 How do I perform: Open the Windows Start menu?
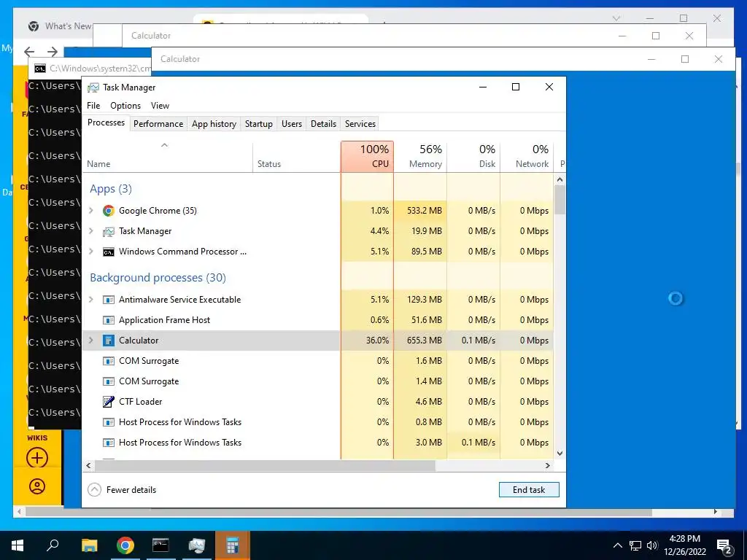18,545
